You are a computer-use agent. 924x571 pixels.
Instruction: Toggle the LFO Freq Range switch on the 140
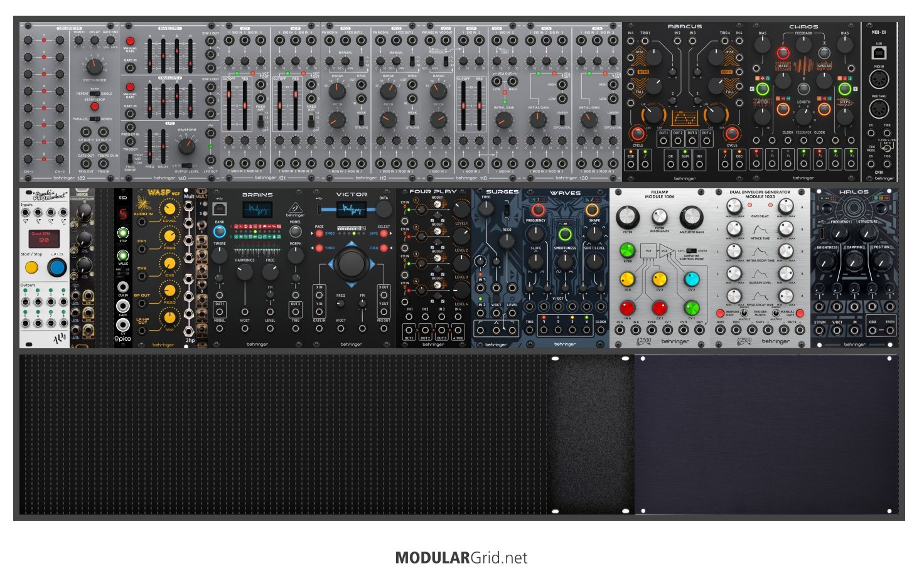click(x=129, y=159)
